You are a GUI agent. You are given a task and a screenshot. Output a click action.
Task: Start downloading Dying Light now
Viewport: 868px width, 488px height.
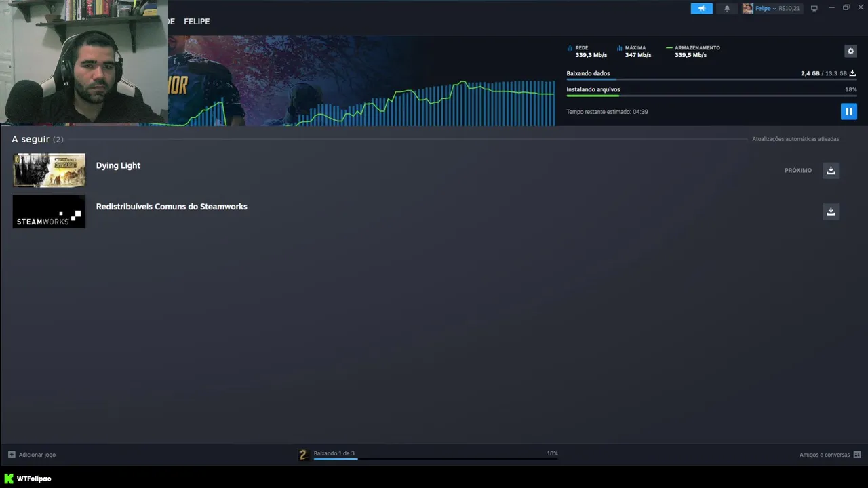pos(831,170)
